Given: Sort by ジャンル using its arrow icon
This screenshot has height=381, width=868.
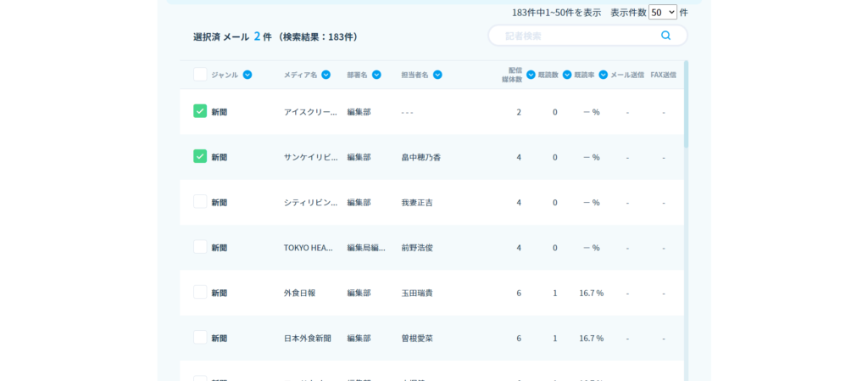Looking at the screenshot, I should click(x=248, y=75).
